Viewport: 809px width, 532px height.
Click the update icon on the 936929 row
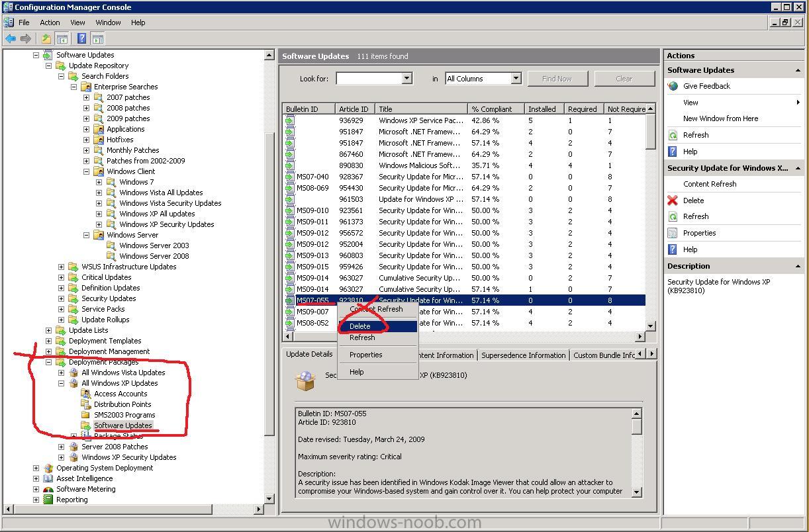click(289, 120)
